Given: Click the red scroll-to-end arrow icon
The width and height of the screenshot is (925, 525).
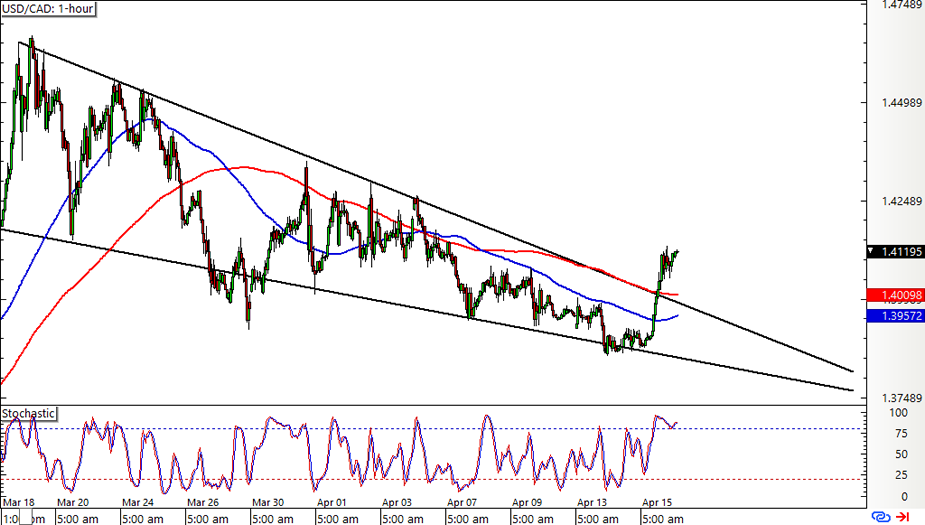Looking at the screenshot, I should pos(903,517).
